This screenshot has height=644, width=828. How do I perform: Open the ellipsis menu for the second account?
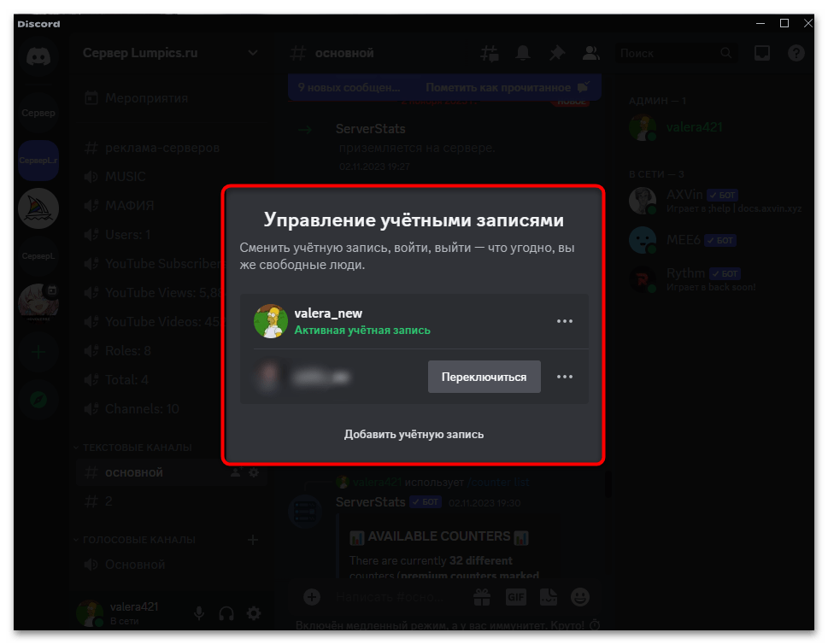(564, 376)
